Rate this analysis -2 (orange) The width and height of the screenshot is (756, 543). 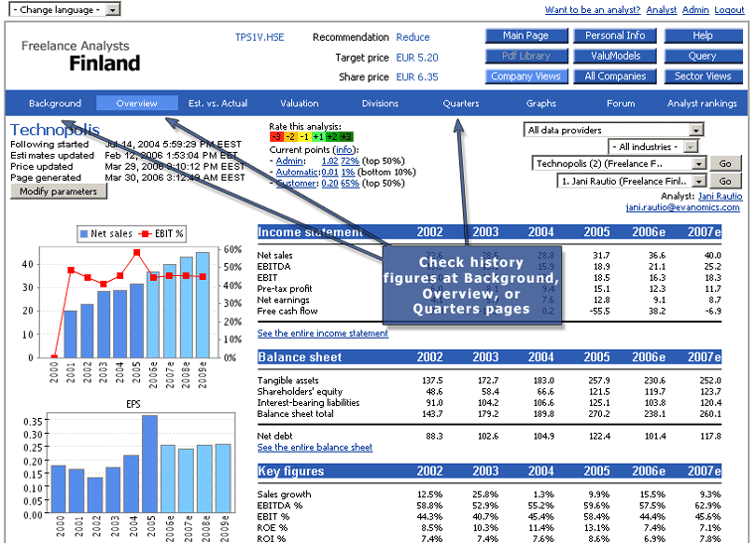tap(290, 137)
